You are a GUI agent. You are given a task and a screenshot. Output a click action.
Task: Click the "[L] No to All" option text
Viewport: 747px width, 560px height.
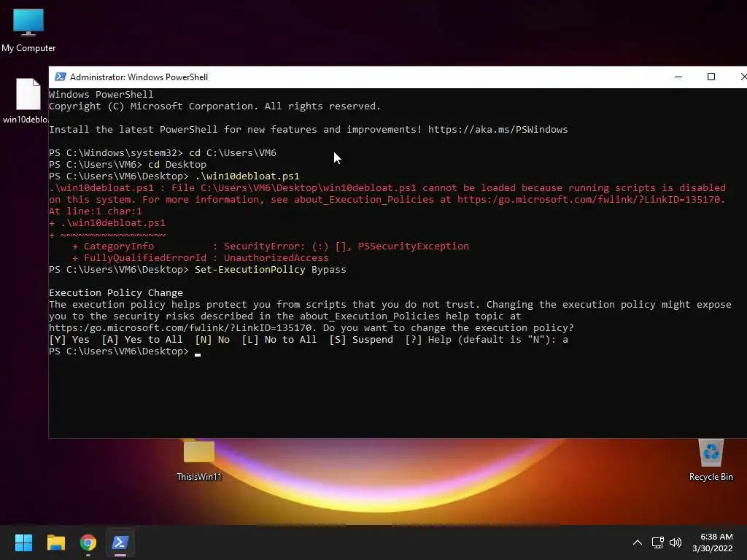coord(279,340)
